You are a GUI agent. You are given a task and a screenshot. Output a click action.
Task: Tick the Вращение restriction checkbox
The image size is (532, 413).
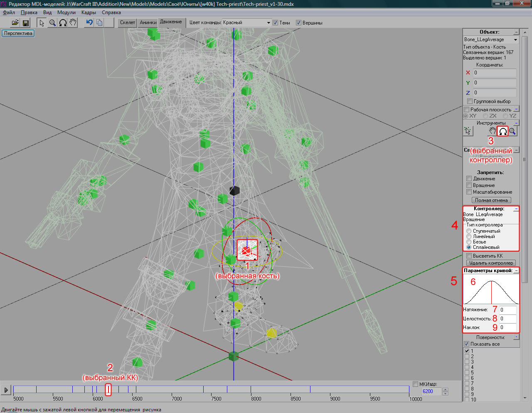(x=469, y=185)
